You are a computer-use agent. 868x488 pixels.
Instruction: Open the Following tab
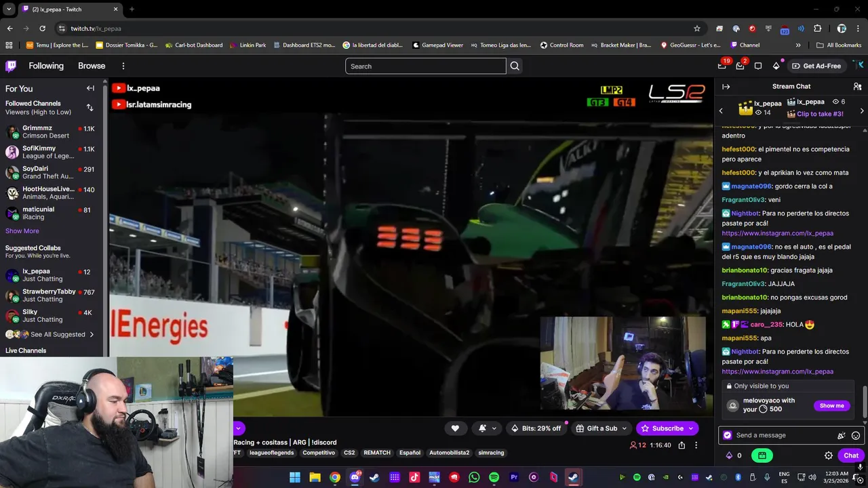(46, 66)
